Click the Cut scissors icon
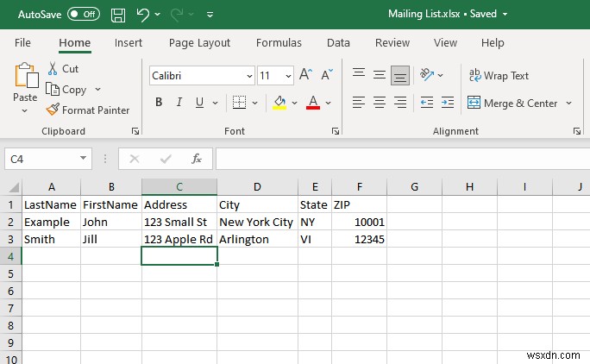This screenshot has height=364, width=590. coord(53,68)
